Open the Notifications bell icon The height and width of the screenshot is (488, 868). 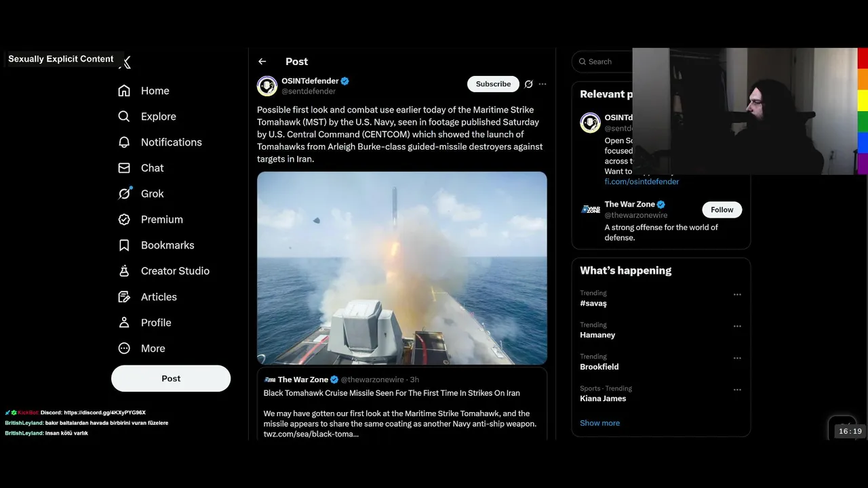pos(124,142)
